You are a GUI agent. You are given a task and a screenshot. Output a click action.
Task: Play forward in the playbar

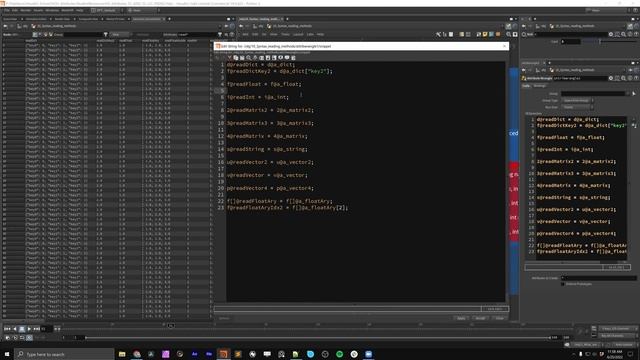(x=29, y=329)
